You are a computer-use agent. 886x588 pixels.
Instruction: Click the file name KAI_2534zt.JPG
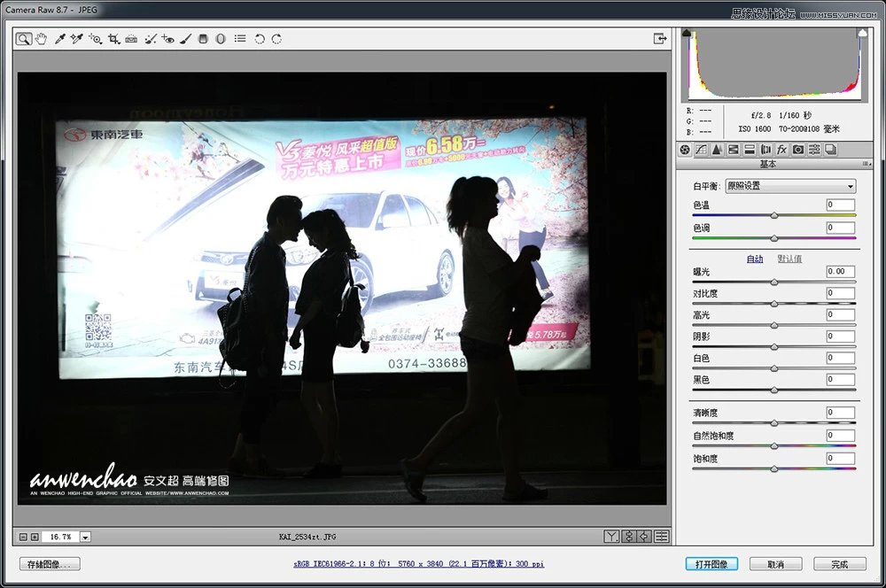tap(307, 538)
